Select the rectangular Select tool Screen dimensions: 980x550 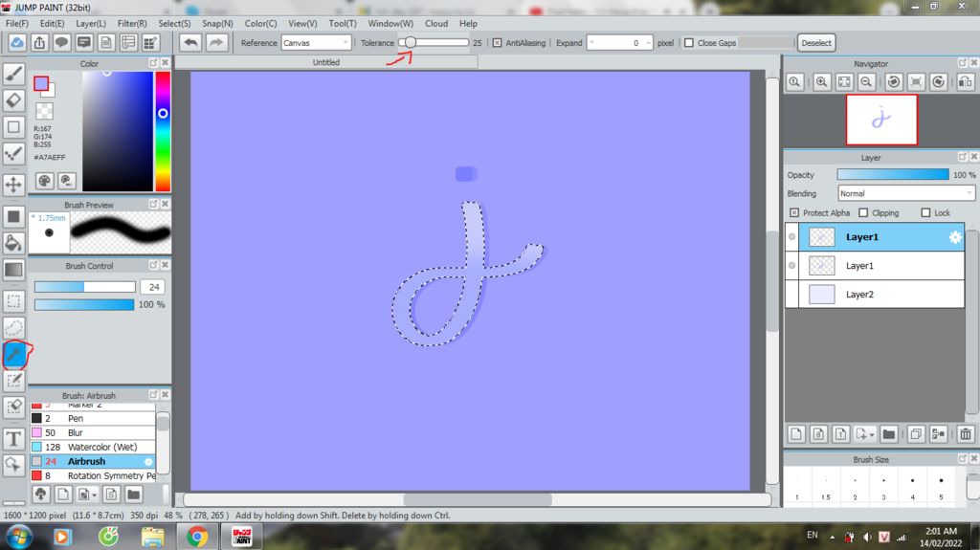click(13, 301)
